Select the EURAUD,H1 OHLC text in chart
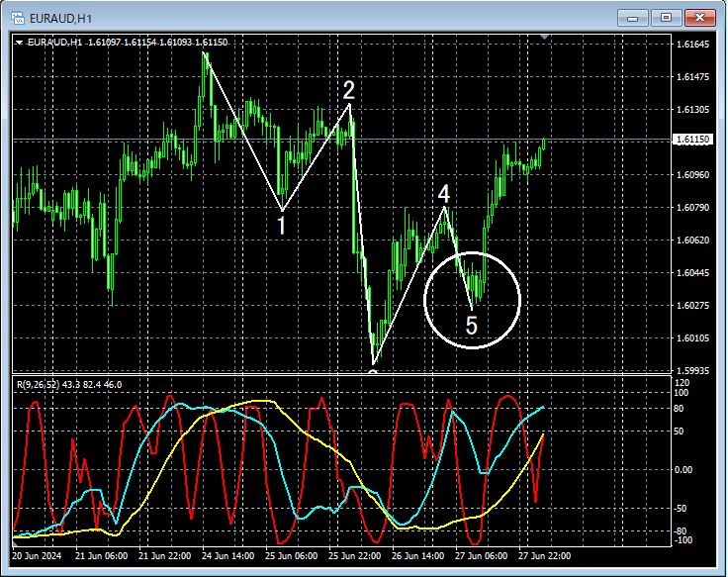Viewport: 728px width, 577px height. click(128, 43)
